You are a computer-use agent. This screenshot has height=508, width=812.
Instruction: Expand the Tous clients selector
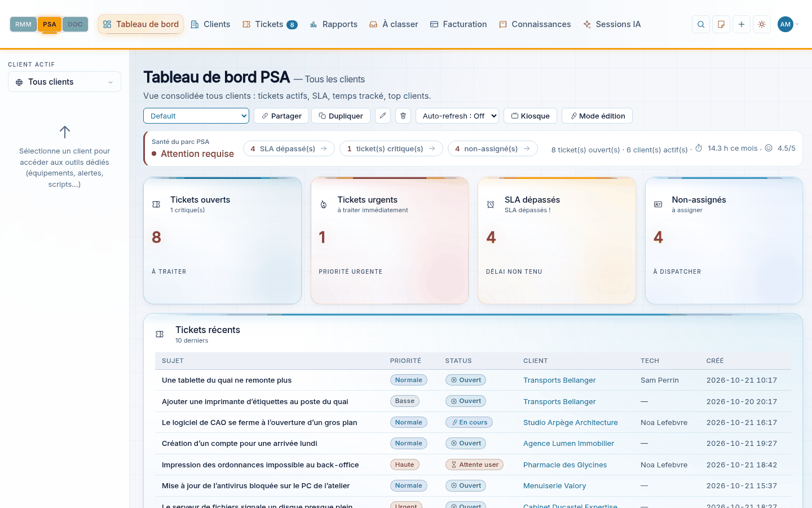pyautogui.click(x=64, y=82)
